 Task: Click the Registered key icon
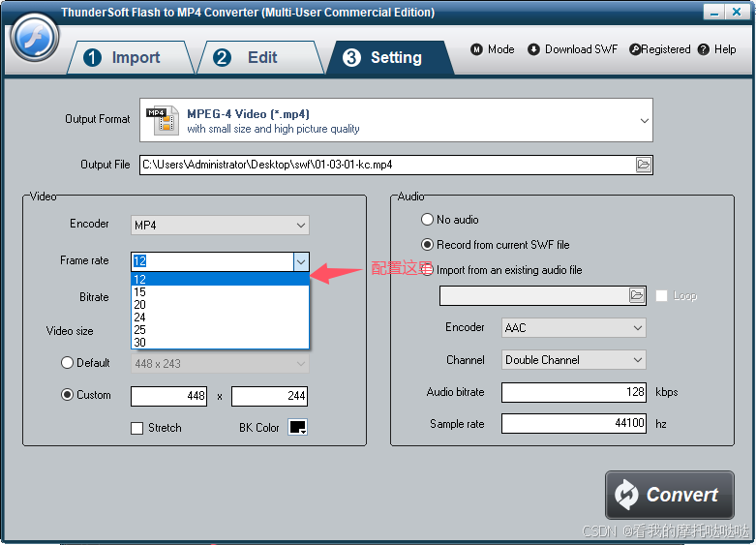click(635, 49)
